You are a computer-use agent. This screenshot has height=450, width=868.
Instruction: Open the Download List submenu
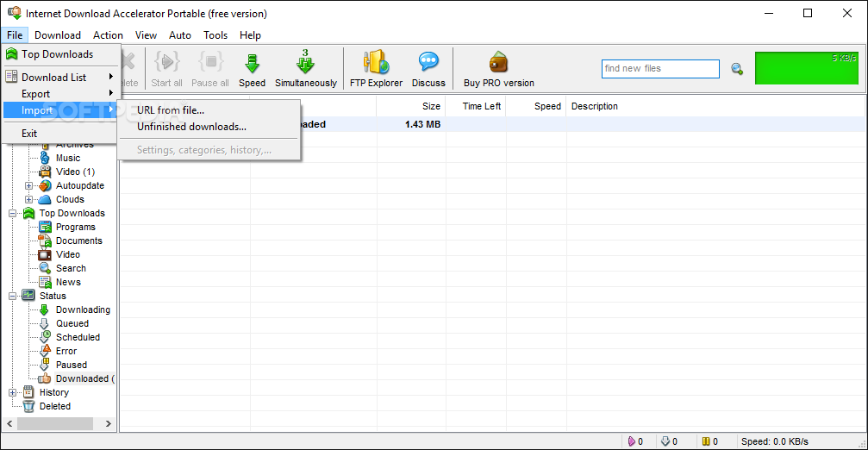coord(61,77)
